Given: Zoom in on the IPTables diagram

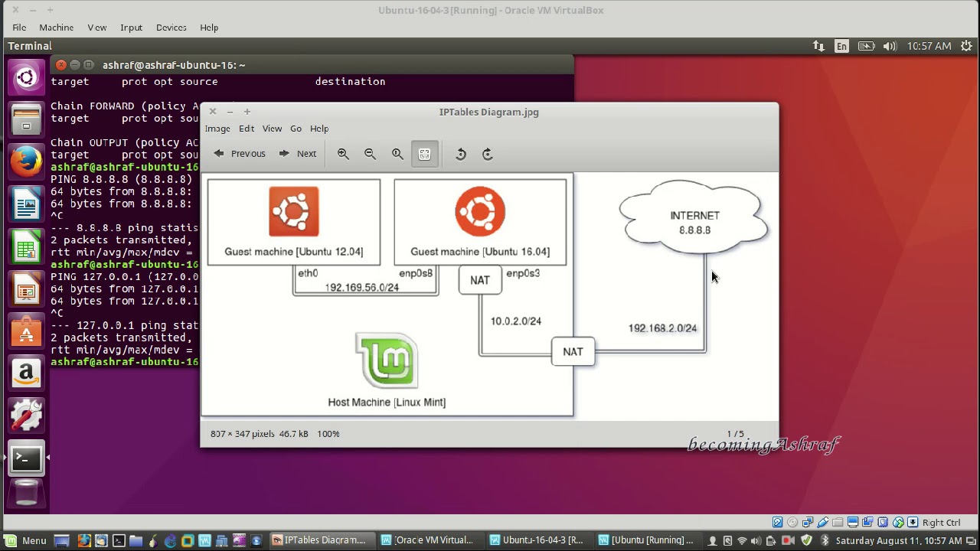Looking at the screenshot, I should [343, 154].
